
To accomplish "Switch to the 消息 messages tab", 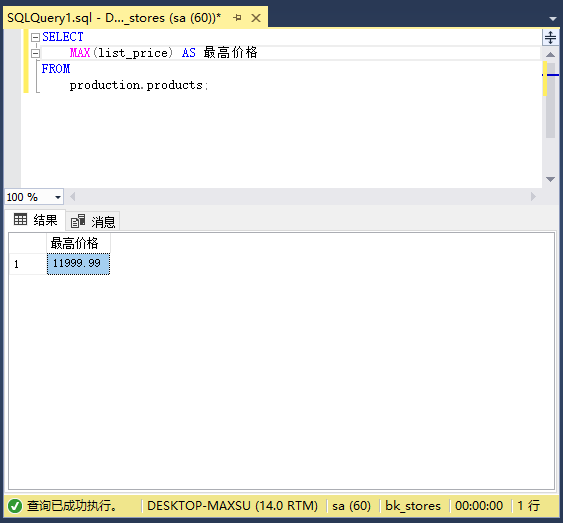I will [x=93, y=221].
